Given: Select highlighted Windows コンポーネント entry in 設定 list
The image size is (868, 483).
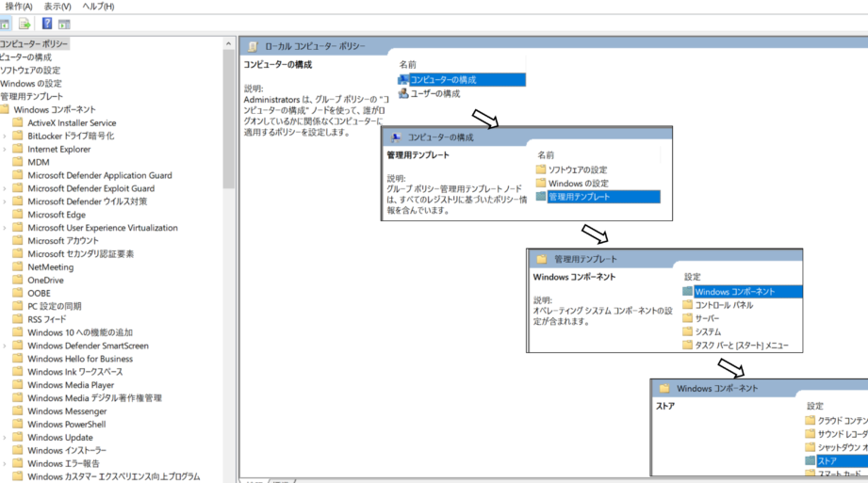Looking at the screenshot, I should click(x=748, y=292).
